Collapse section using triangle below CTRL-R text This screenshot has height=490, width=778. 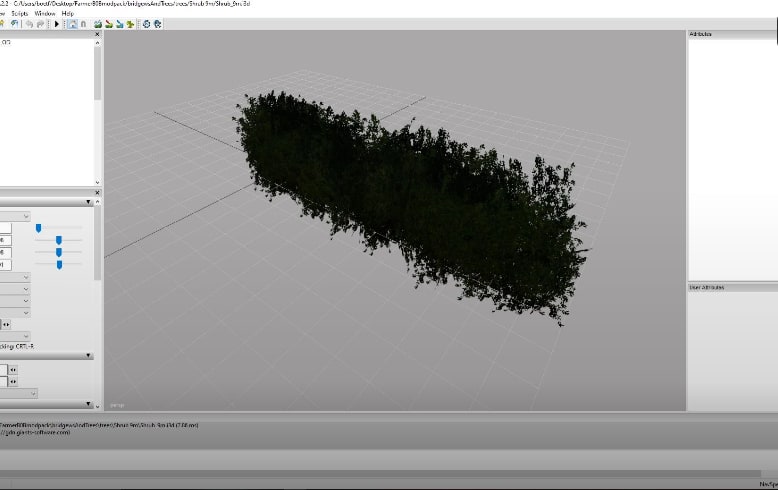click(x=88, y=355)
